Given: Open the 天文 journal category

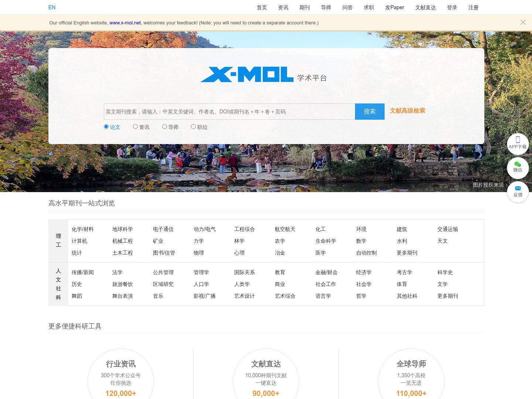Looking at the screenshot, I should coord(443,241).
